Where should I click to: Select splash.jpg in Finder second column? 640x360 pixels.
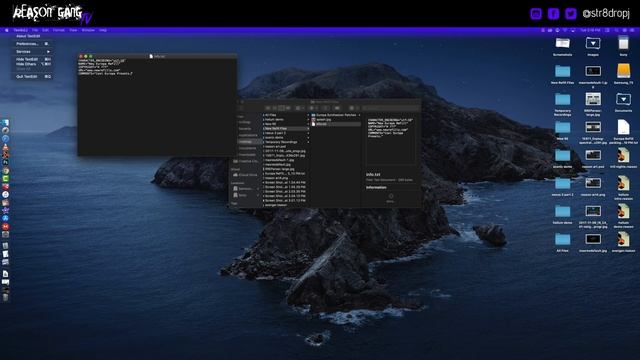point(336,120)
